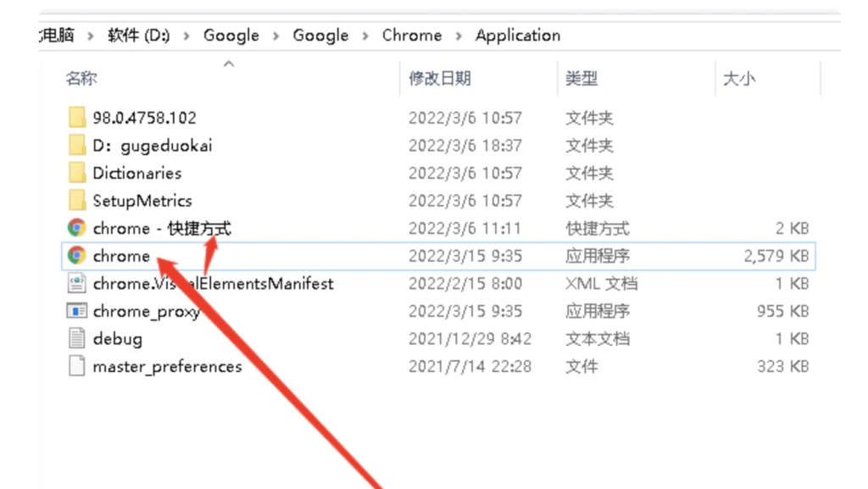Select the master_preferences file name

click(167, 367)
